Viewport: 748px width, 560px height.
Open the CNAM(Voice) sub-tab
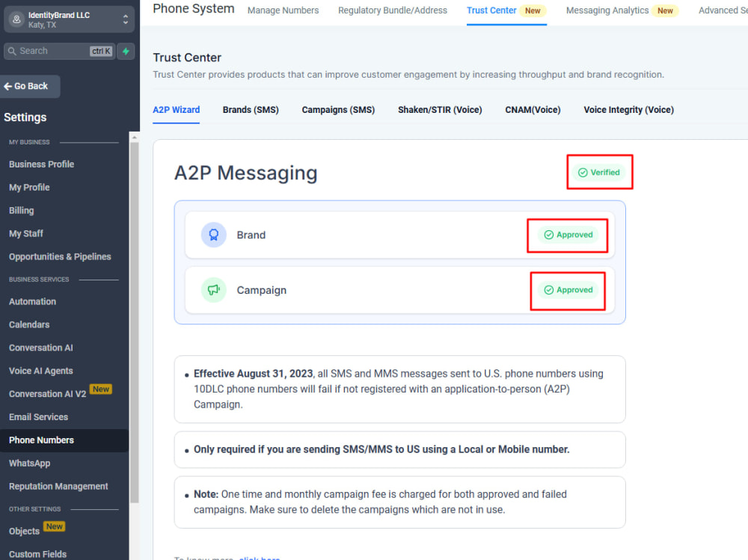[x=533, y=110]
